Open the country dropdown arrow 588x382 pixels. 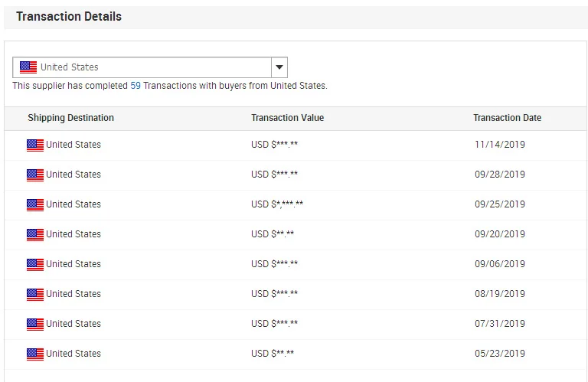279,67
